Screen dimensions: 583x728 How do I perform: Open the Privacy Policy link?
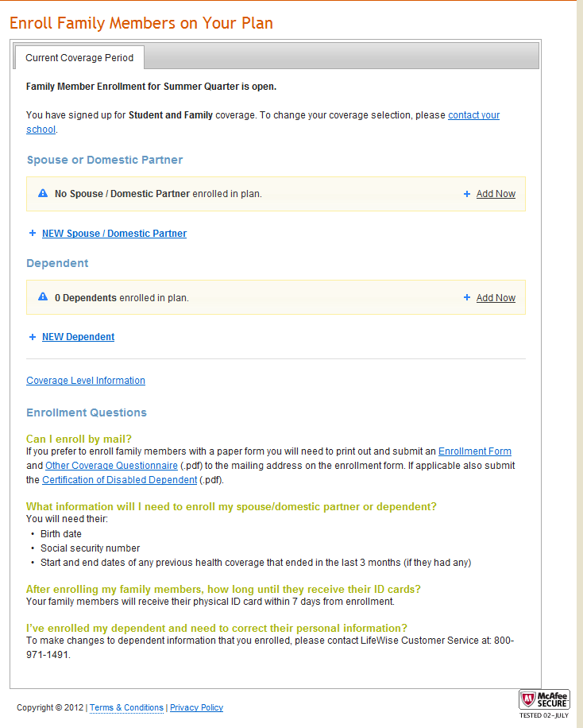point(196,707)
